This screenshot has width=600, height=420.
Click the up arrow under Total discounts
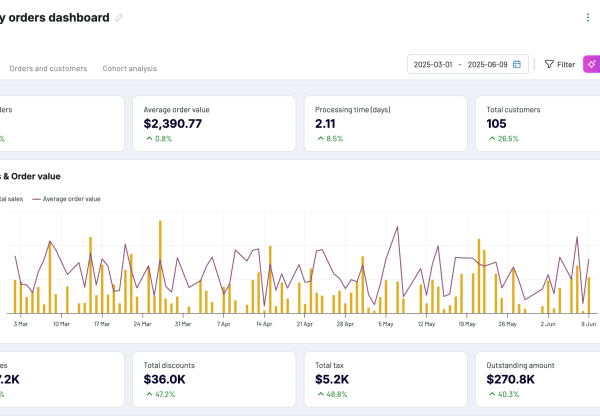[x=148, y=394]
